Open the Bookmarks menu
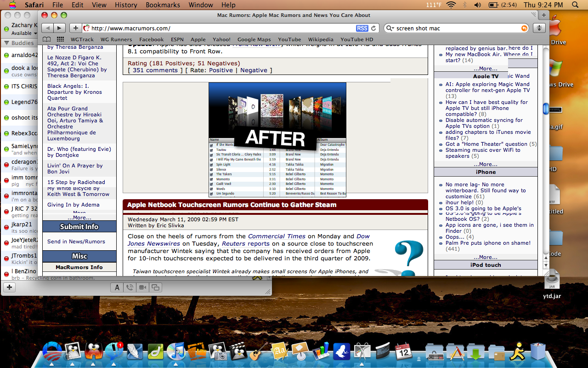This screenshot has width=588, height=368. point(163,5)
